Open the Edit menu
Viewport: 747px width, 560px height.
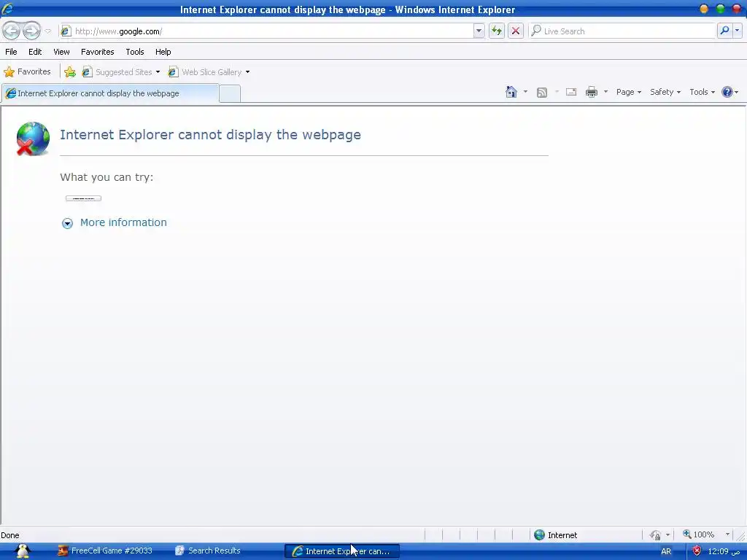[35, 52]
